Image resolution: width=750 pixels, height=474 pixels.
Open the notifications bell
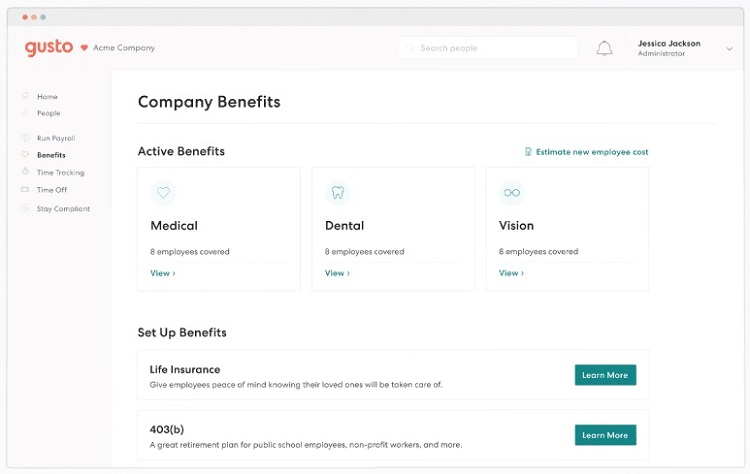(x=604, y=48)
